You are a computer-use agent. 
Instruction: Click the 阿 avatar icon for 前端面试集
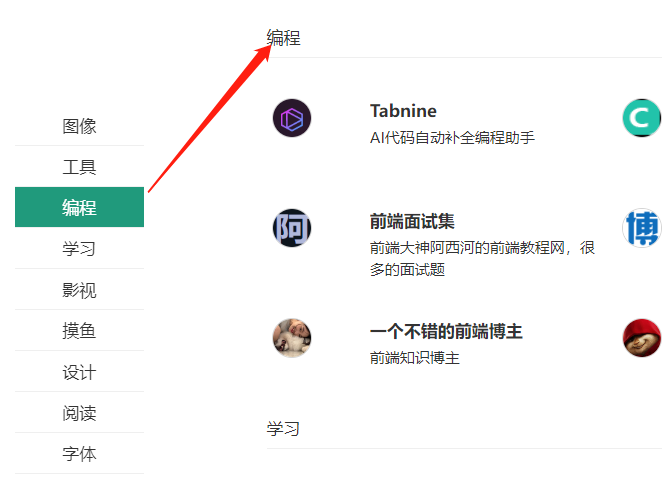point(292,228)
